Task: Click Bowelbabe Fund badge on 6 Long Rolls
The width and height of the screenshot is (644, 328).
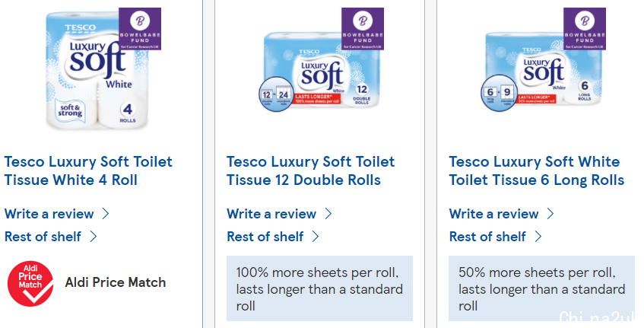Action: [585, 29]
